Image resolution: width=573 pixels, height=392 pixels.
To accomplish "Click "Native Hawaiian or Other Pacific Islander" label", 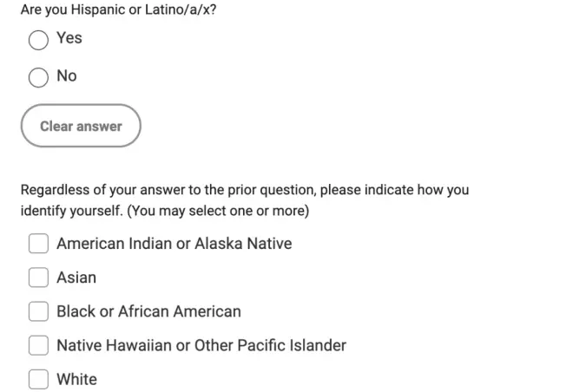I will (201, 345).
